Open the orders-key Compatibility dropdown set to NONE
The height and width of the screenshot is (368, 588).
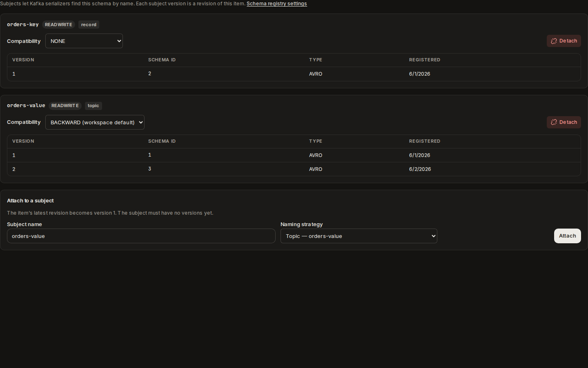(x=84, y=41)
